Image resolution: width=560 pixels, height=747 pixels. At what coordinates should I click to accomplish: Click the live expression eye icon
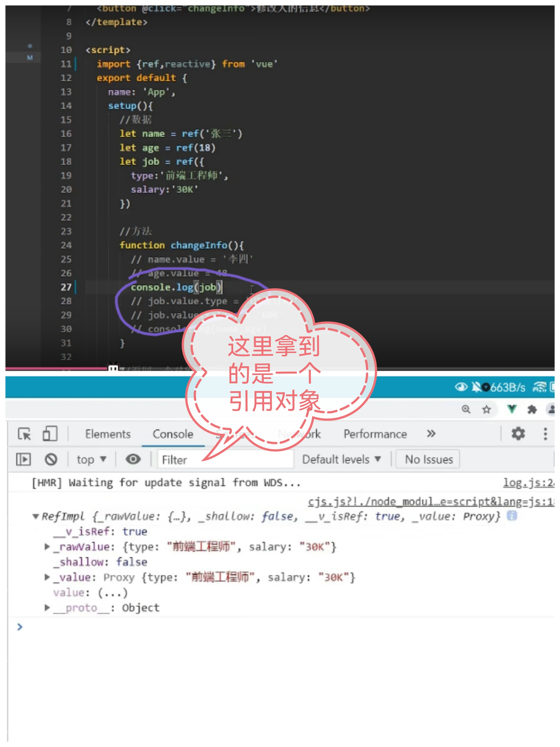133,459
